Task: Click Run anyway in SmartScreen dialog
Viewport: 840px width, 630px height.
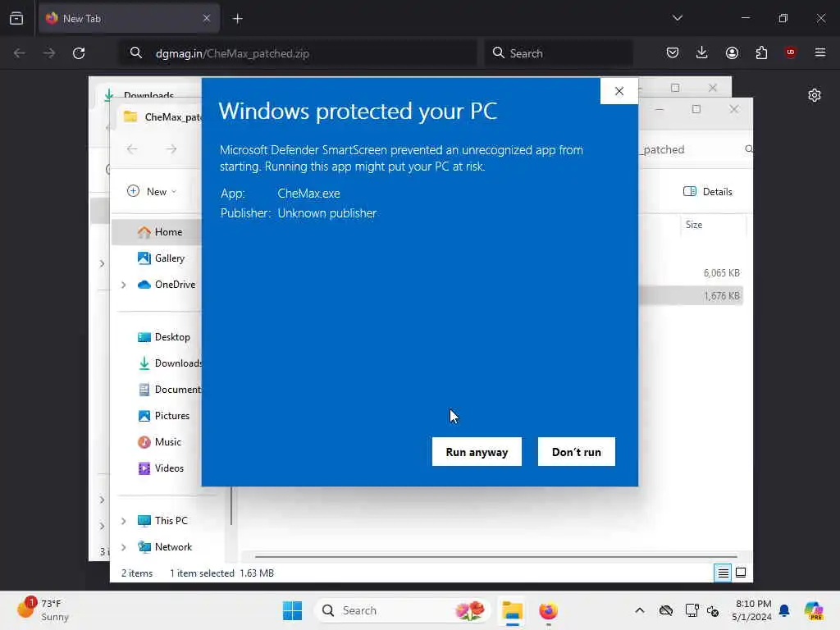Action: [477, 452]
